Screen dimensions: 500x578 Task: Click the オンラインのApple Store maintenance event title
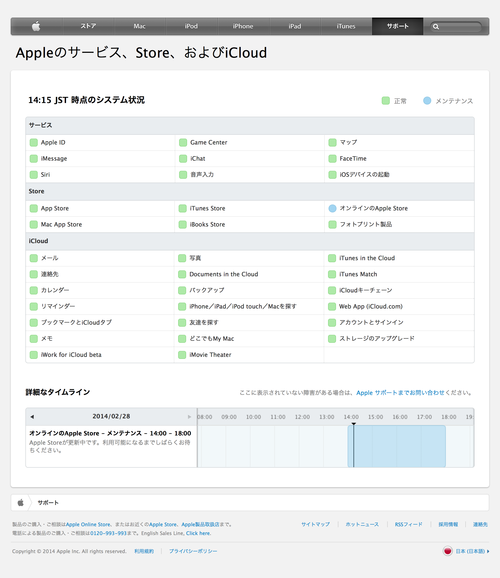(x=110, y=433)
